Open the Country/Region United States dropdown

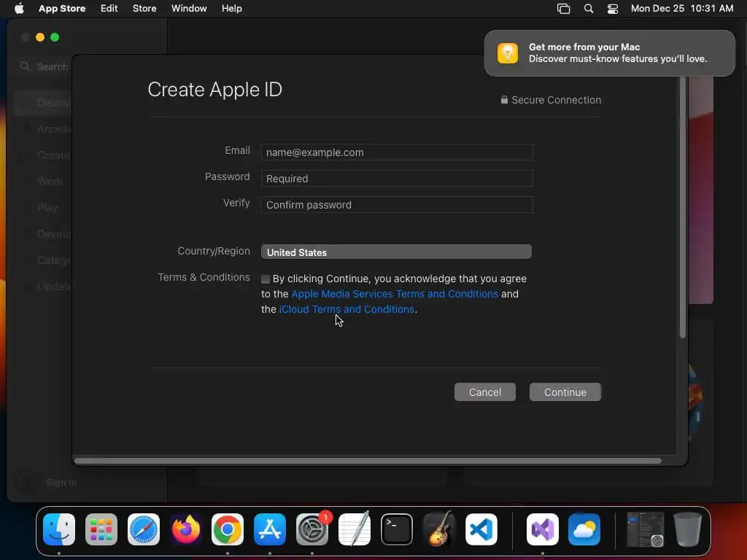pyautogui.click(x=396, y=252)
